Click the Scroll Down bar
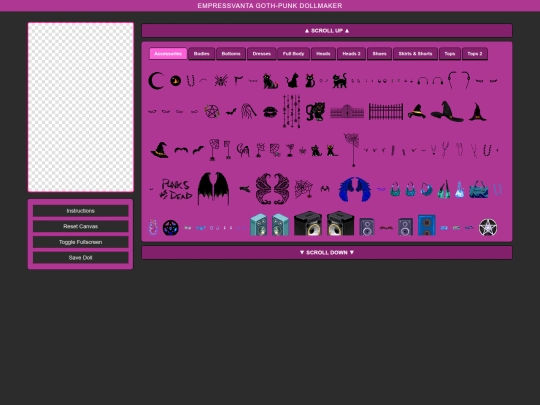Image resolution: width=540 pixels, height=405 pixels. click(327, 252)
